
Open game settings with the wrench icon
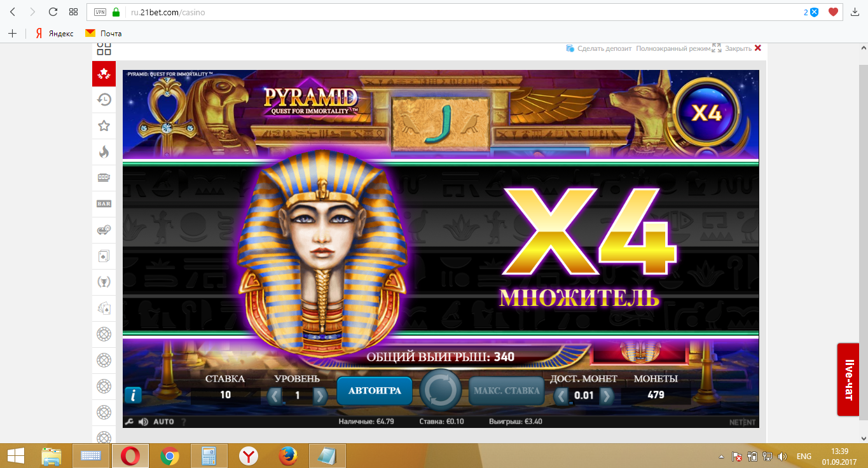click(x=129, y=422)
